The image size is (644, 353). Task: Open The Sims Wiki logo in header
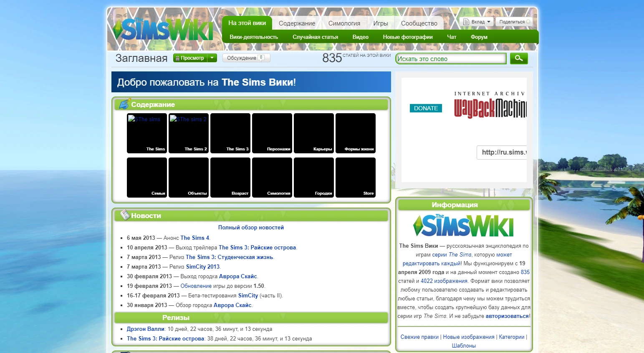pyautogui.click(x=163, y=30)
